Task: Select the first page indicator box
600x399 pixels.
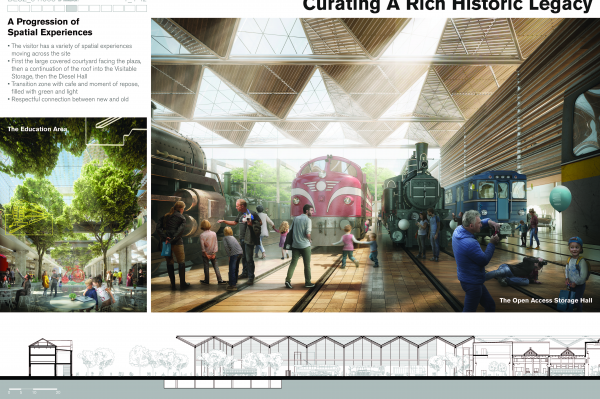Action: [13, 8]
